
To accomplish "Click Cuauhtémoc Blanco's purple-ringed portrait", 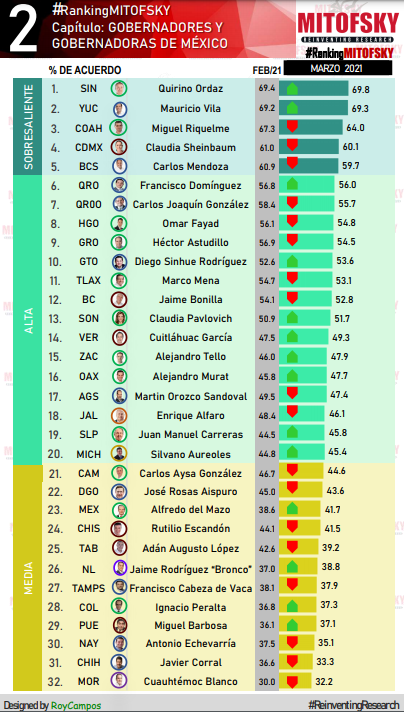I will 119,681.
